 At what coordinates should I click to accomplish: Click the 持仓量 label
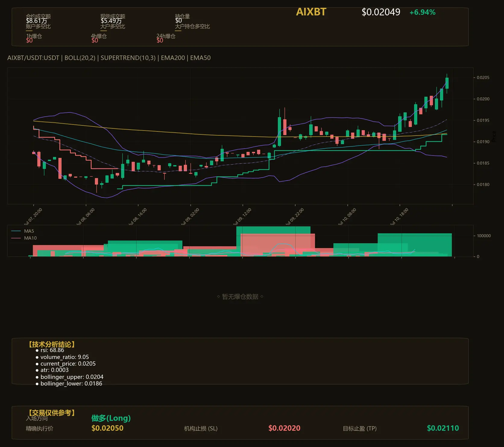point(182,16)
